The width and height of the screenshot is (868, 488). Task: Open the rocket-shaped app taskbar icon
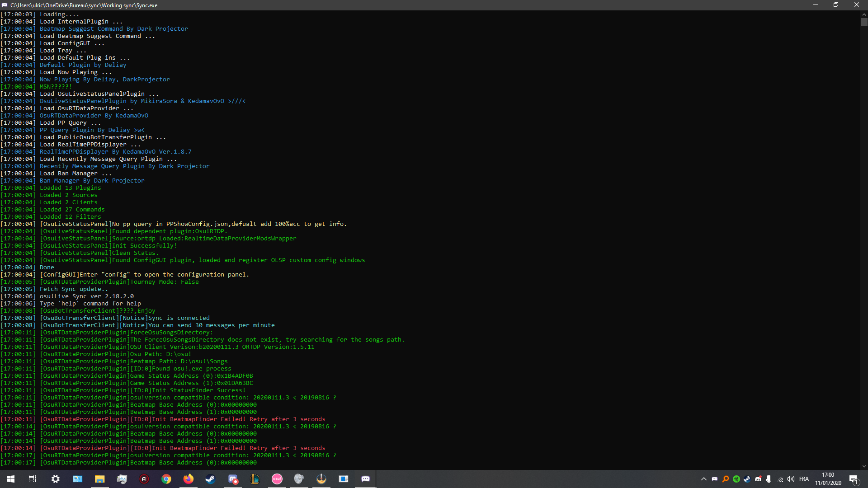321,479
